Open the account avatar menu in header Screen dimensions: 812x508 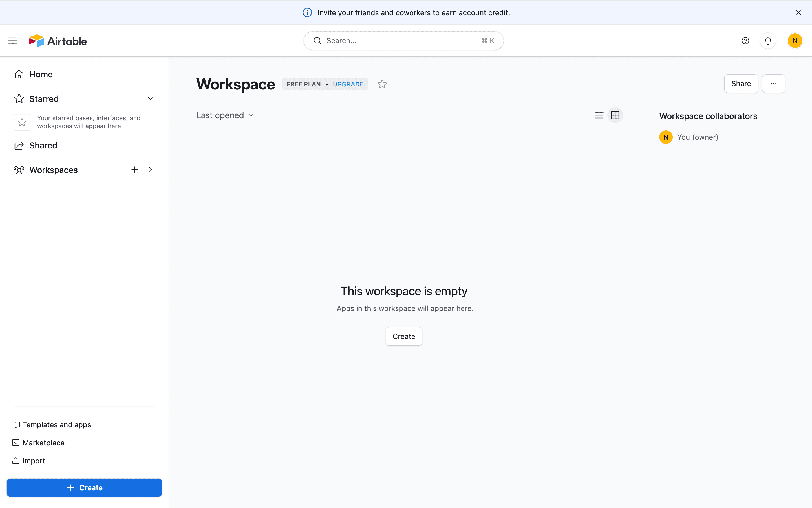pyautogui.click(x=795, y=41)
